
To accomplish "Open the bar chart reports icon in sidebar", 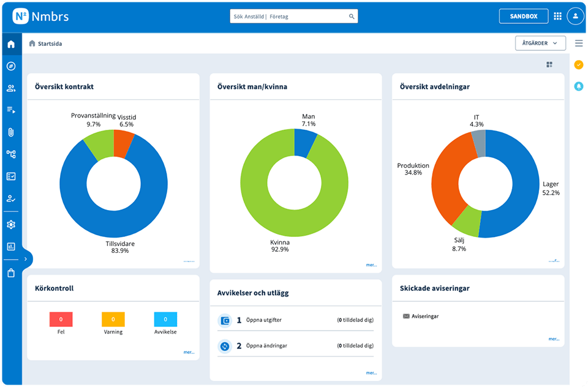I will coord(10,247).
